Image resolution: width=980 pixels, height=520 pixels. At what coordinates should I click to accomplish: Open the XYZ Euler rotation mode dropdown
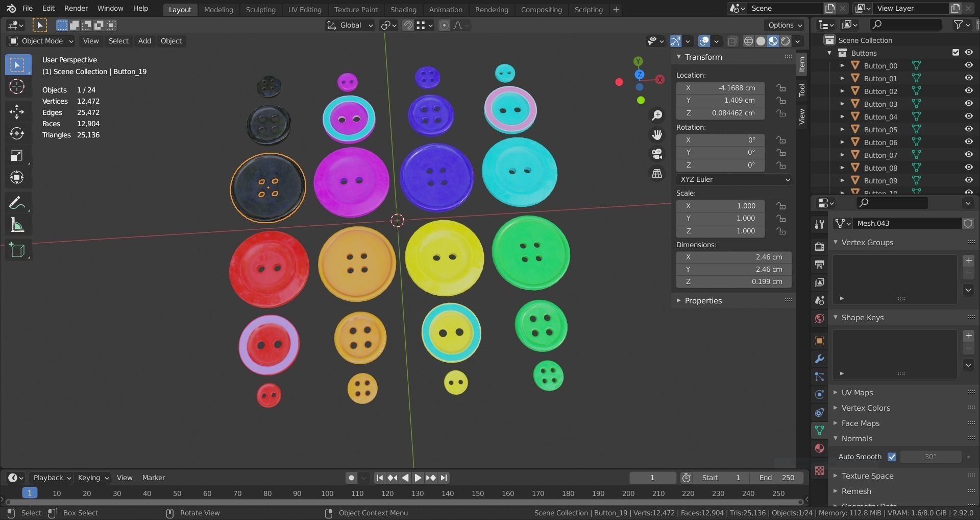click(x=734, y=179)
